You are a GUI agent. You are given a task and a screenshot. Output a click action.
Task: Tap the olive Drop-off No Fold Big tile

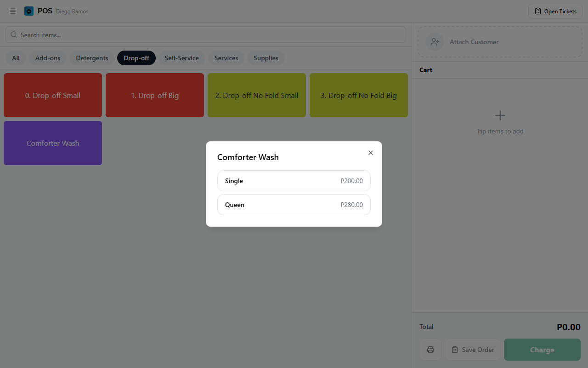[358, 95]
